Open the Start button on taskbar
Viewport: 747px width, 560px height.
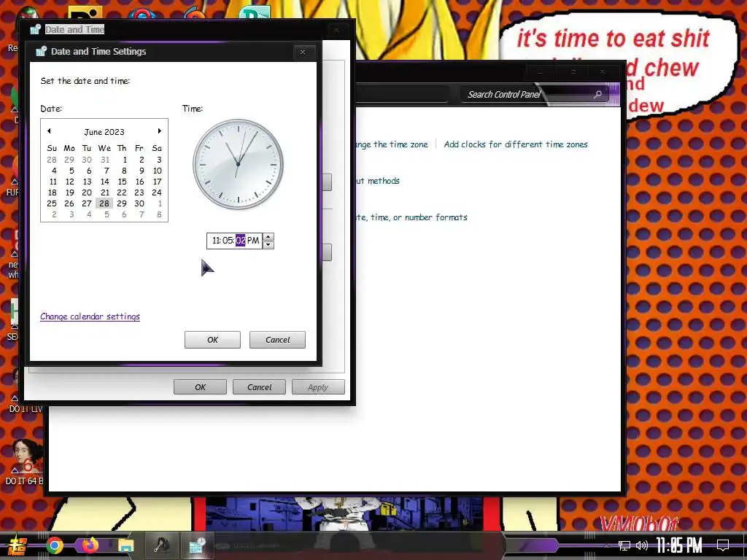[17, 546]
